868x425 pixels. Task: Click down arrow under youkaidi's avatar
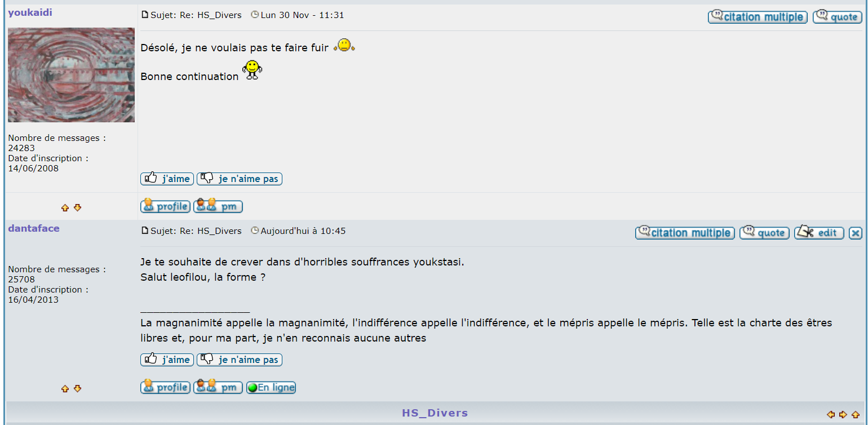click(x=78, y=208)
